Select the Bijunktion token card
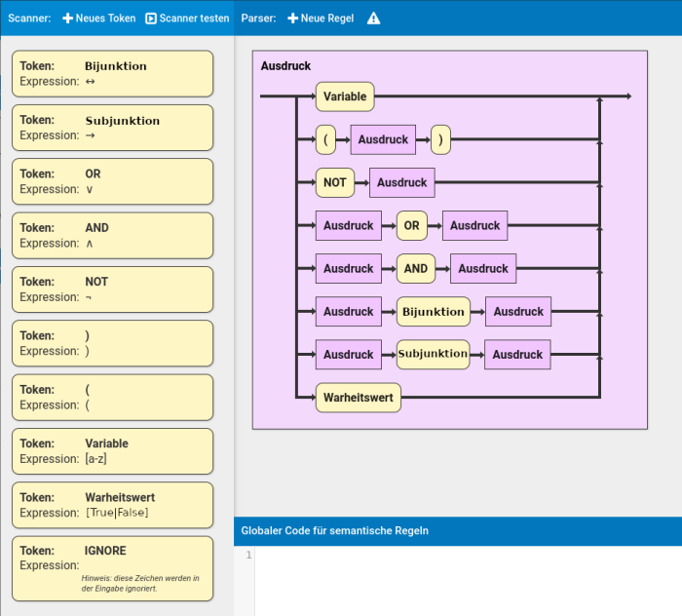Image resolution: width=682 pixels, height=616 pixels. (x=113, y=73)
